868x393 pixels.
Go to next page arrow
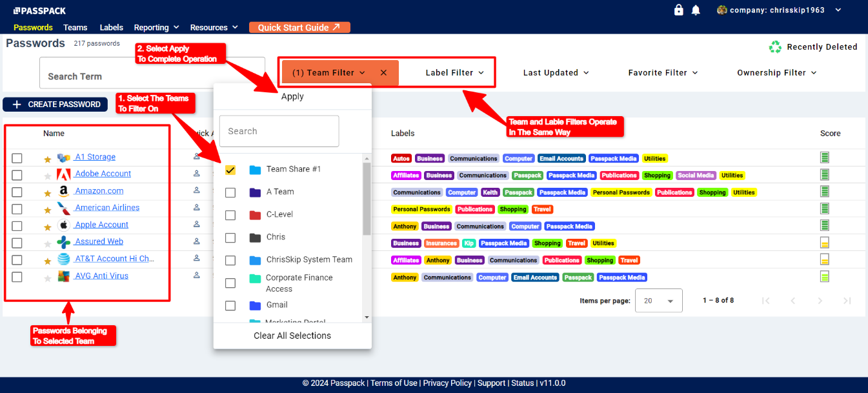820,301
